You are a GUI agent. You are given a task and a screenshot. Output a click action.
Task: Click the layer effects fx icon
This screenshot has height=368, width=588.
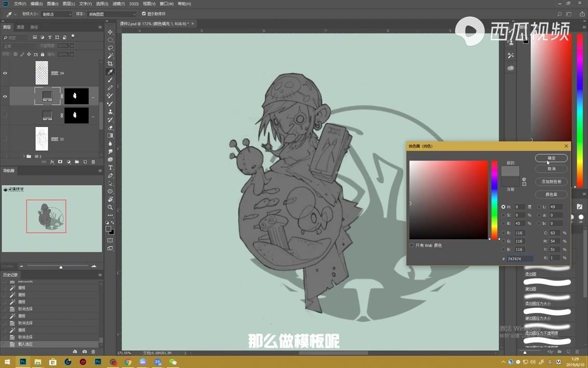pyautogui.click(x=52, y=161)
